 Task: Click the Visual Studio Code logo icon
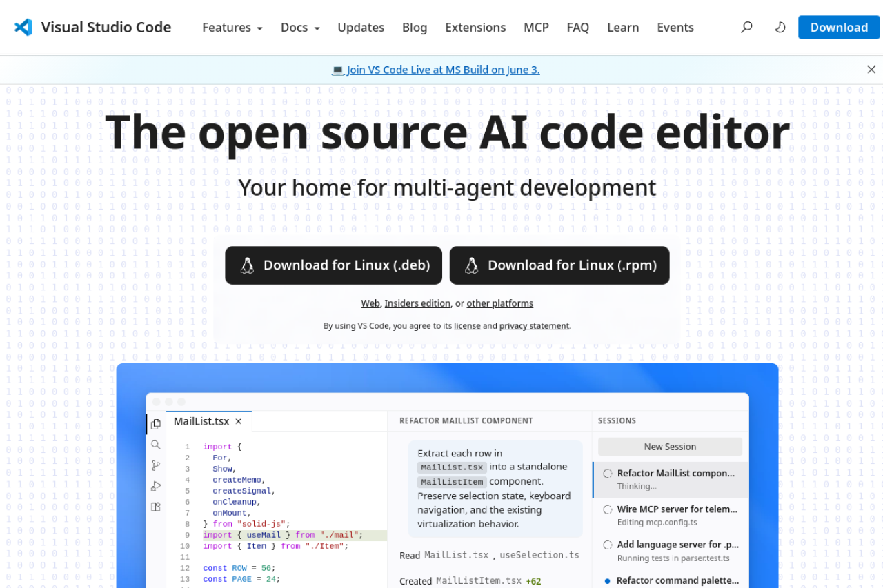coord(23,28)
